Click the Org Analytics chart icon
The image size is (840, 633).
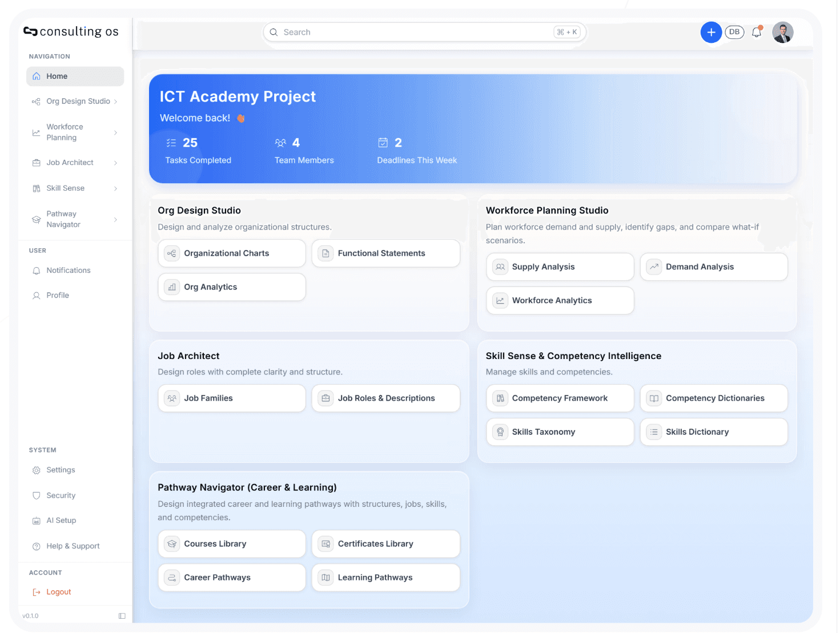(172, 287)
